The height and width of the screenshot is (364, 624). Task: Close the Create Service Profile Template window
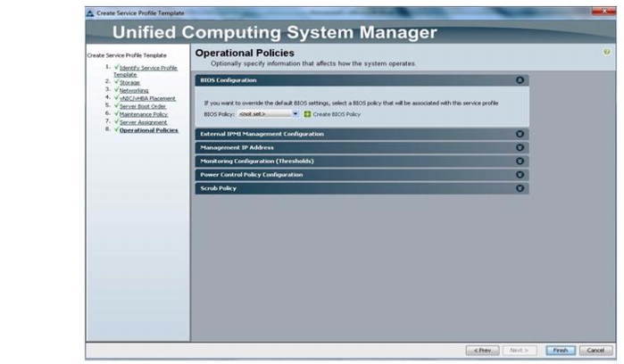[604, 11]
